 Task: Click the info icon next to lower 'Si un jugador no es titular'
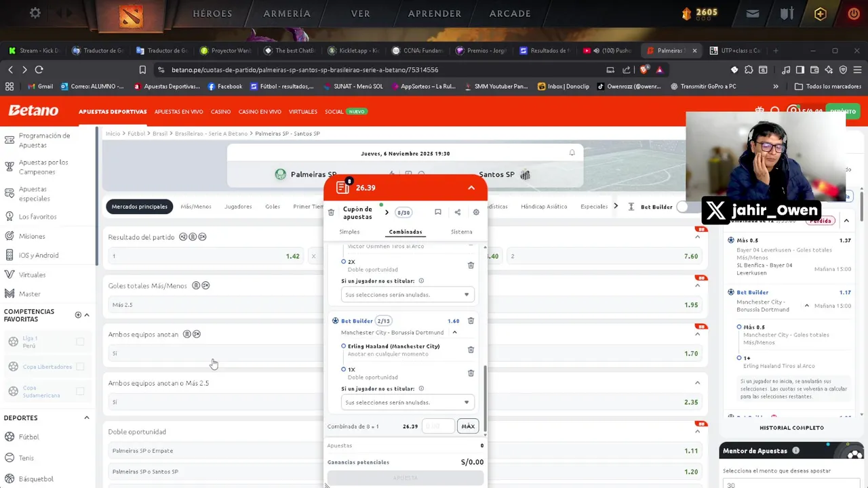click(421, 389)
